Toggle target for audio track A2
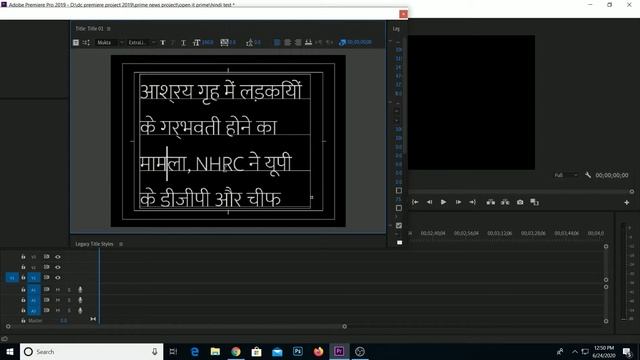The width and height of the screenshot is (640, 360). click(x=34, y=300)
